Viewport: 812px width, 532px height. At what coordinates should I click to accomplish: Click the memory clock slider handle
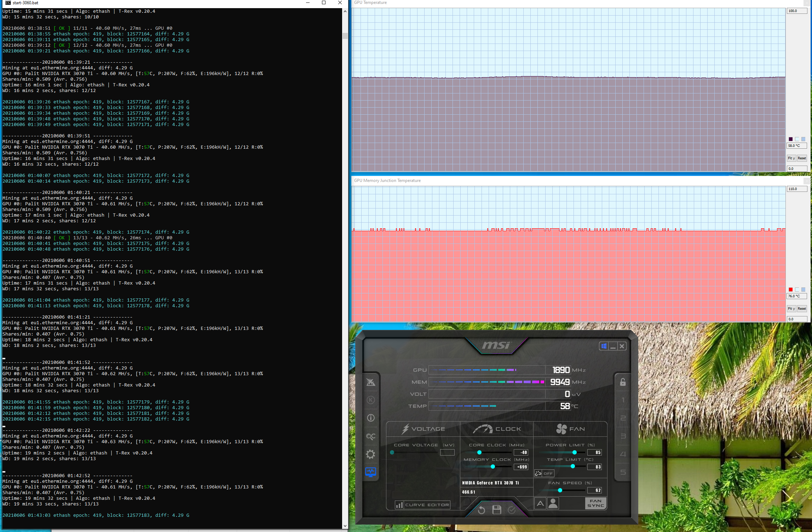tap(493, 467)
